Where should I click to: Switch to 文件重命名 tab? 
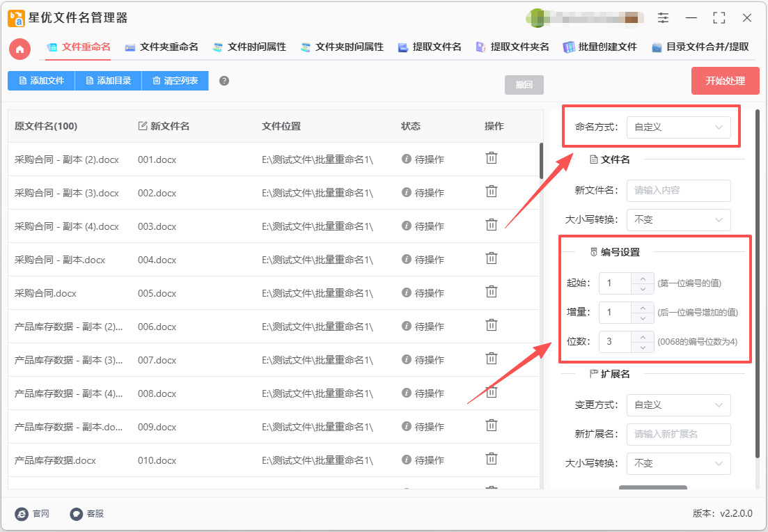coord(79,47)
